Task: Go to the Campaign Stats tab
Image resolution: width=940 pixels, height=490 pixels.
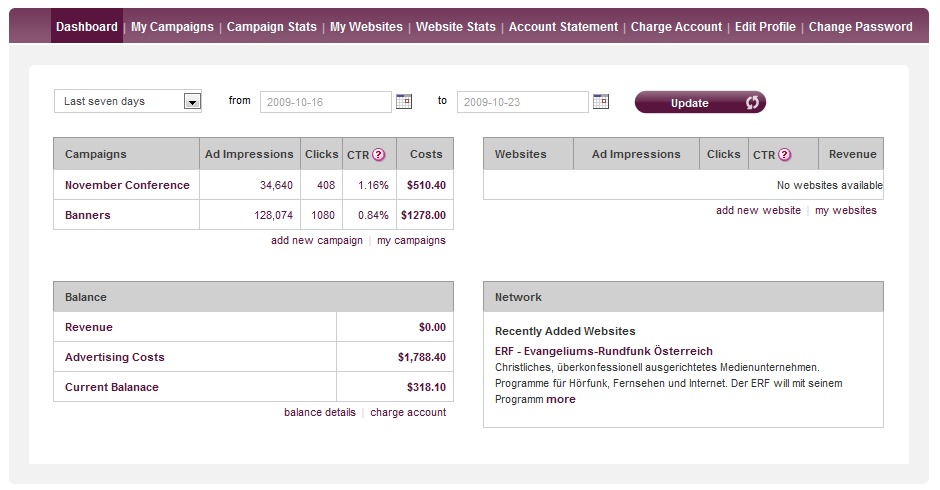Action: coord(272,27)
